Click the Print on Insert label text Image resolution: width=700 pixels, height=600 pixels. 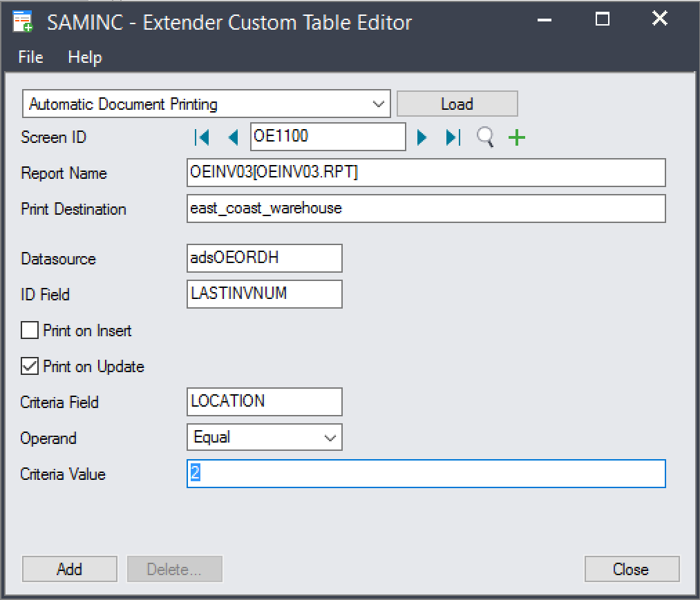tap(88, 331)
